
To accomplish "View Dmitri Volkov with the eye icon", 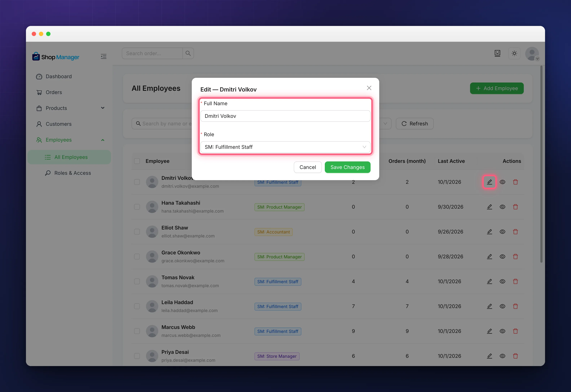I will [502, 182].
